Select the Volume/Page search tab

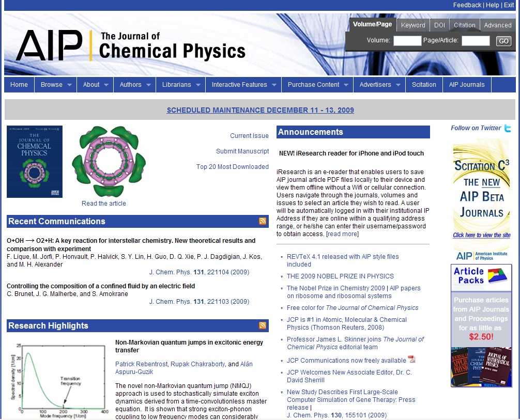(x=372, y=24)
